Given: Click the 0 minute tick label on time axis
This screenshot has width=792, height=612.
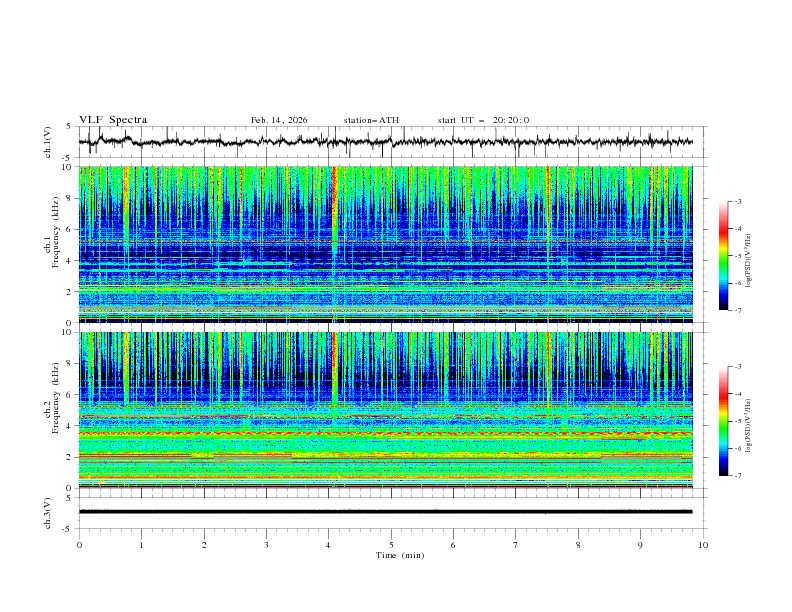Looking at the screenshot, I should 79,544.
